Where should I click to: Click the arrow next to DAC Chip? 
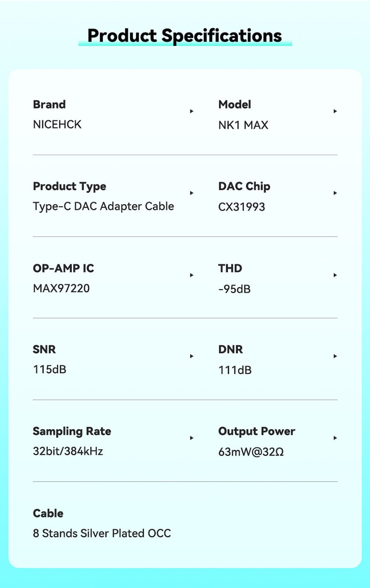pos(335,193)
